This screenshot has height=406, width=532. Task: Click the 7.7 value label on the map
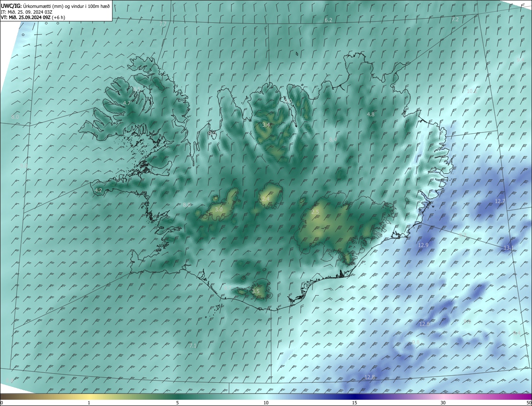163,24
